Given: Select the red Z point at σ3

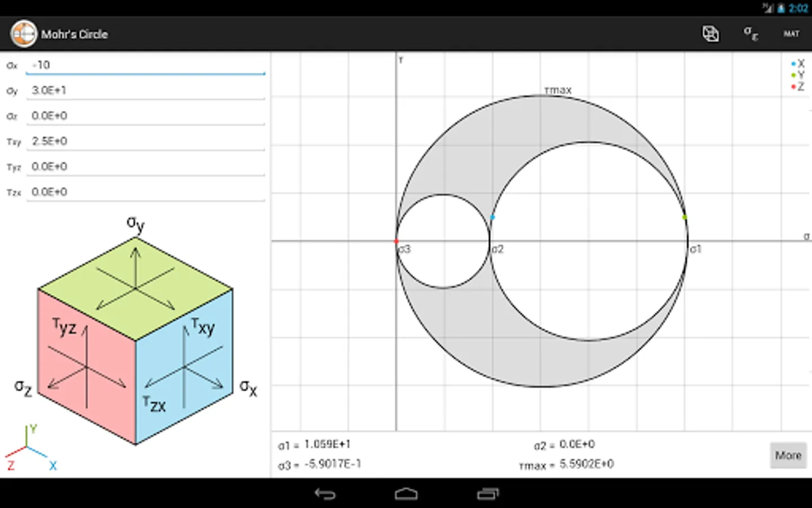Looking at the screenshot, I should [396, 242].
